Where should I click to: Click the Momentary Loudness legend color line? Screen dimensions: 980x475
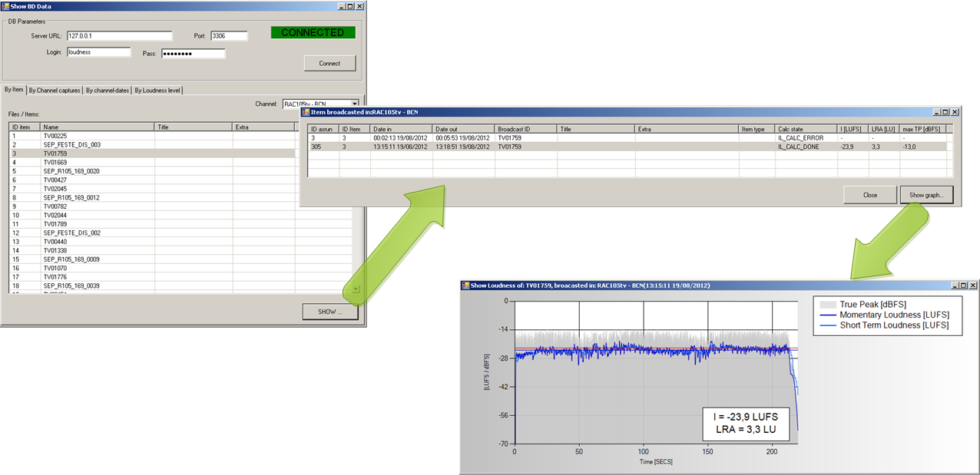click(826, 315)
